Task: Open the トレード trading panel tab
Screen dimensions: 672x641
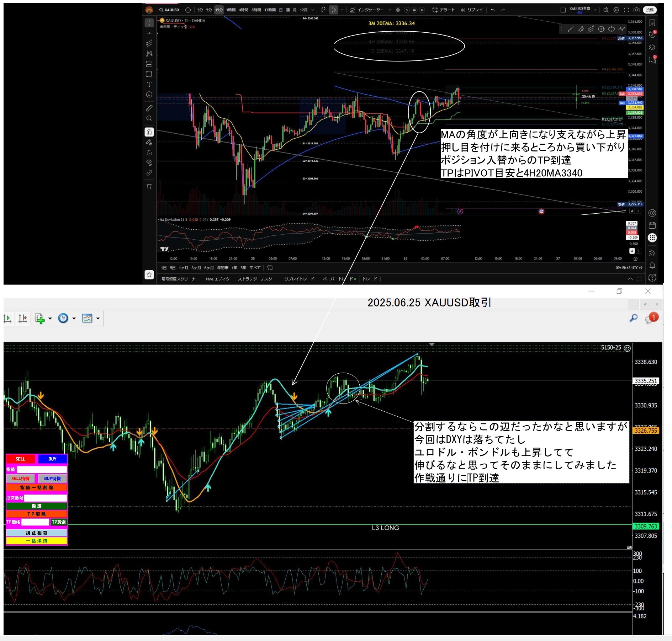Action: click(370, 279)
